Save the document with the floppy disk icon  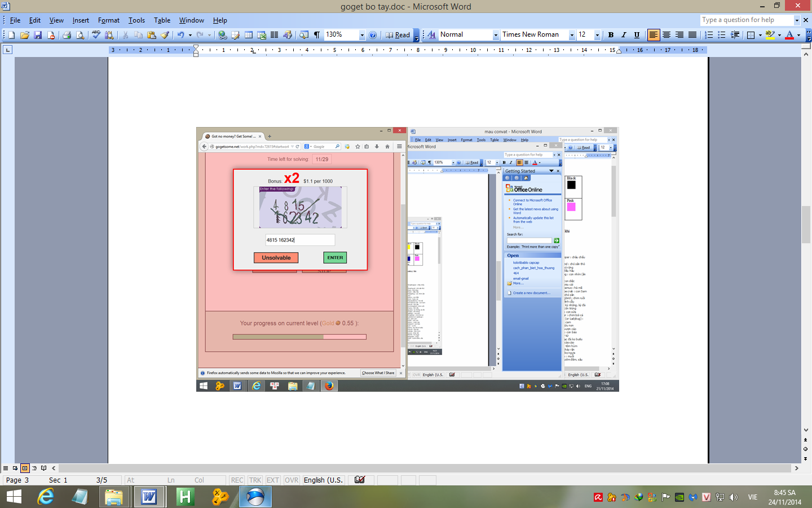[38, 35]
